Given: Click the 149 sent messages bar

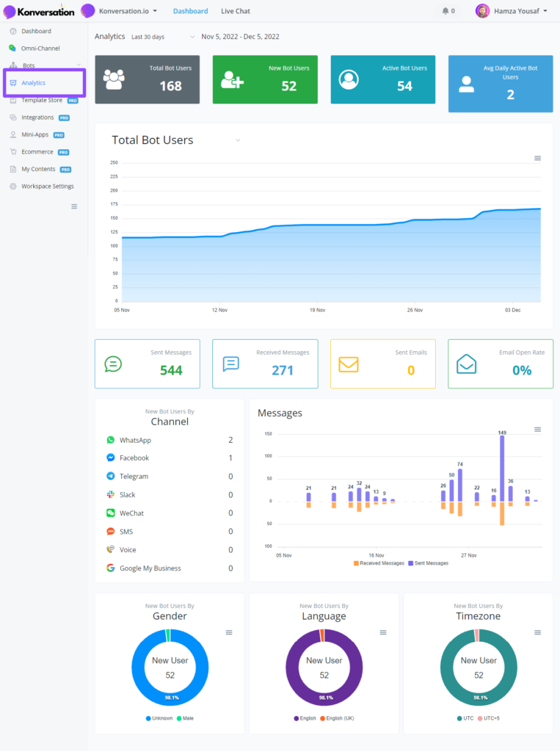Looking at the screenshot, I should click(x=502, y=469).
